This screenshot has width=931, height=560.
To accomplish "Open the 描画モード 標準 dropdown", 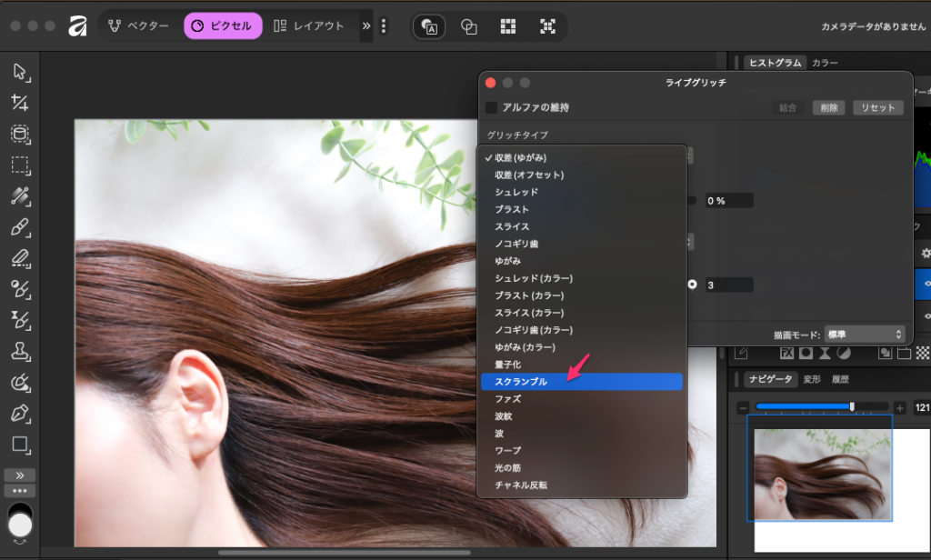I will pos(865,335).
